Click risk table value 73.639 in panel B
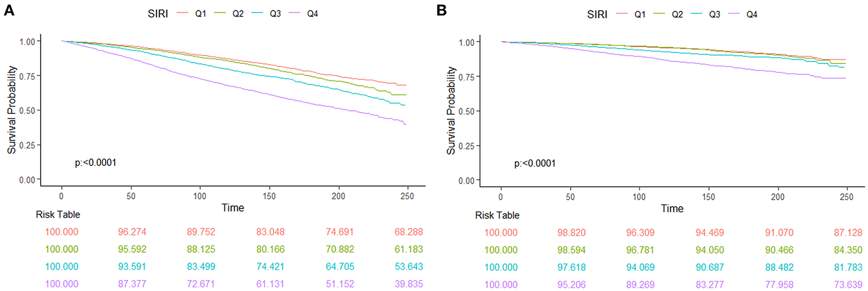 coord(848,285)
